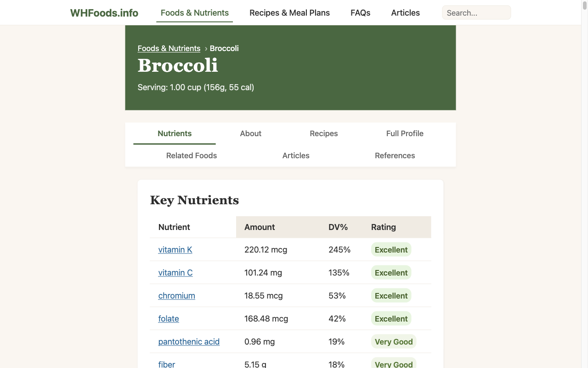This screenshot has width=588, height=368.
Task: View the Related Foods tab
Action: tap(191, 155)
